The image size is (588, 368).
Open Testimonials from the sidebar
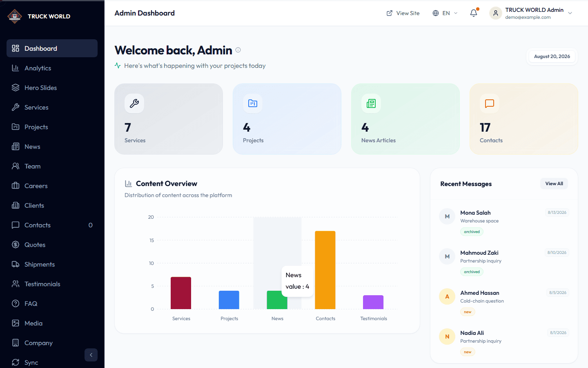coord(52,284)
